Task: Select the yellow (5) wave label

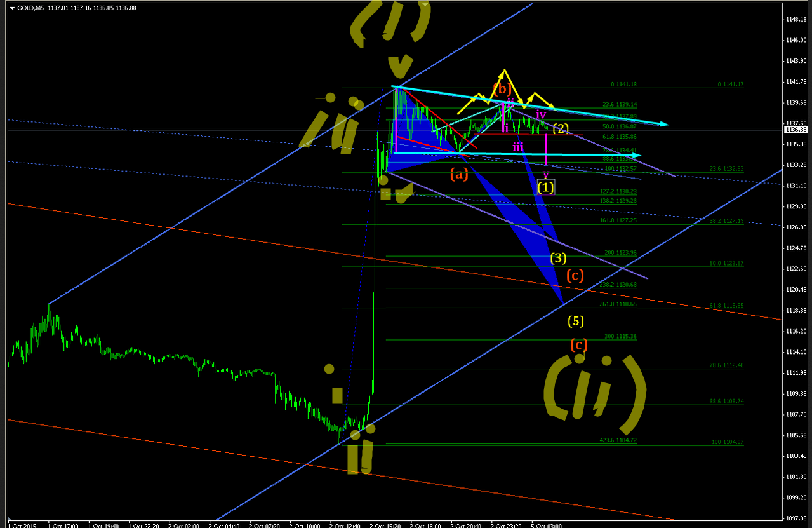Action: point(576,321)
